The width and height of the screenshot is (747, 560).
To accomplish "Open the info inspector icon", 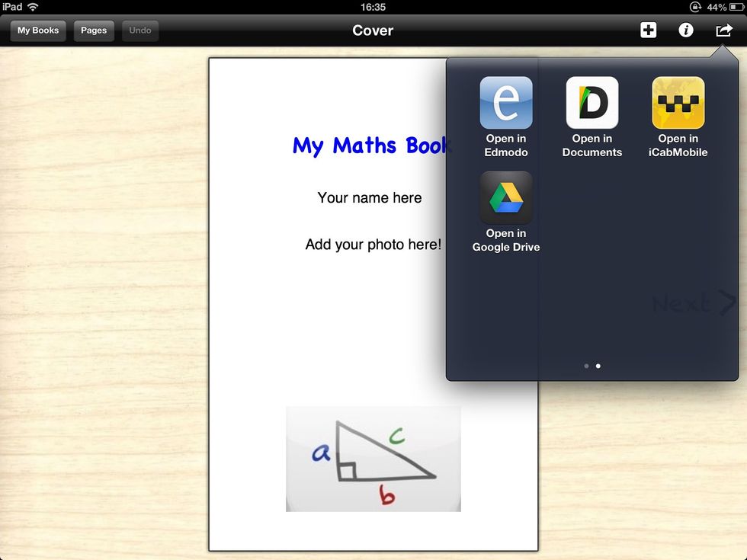I will [x=685, y=30].
